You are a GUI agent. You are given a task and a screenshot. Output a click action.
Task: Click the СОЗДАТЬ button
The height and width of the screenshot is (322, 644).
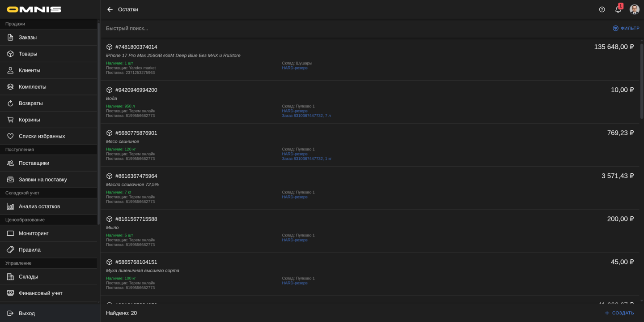point(619,313)
